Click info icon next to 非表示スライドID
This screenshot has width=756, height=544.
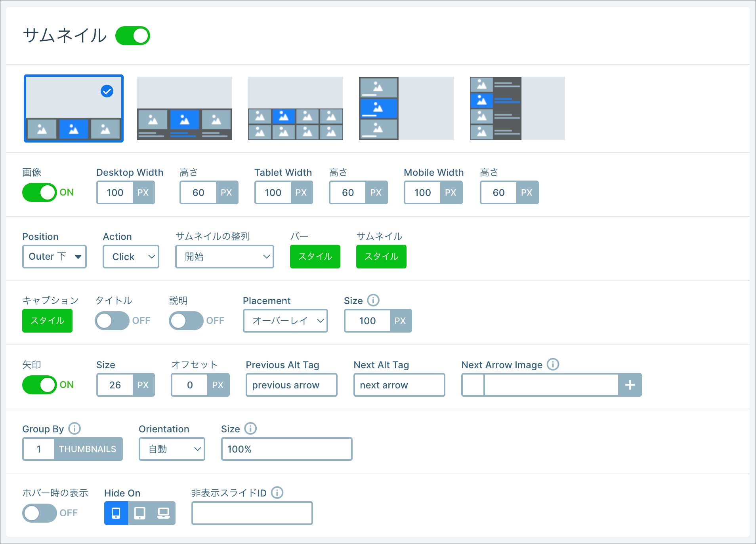277,493
